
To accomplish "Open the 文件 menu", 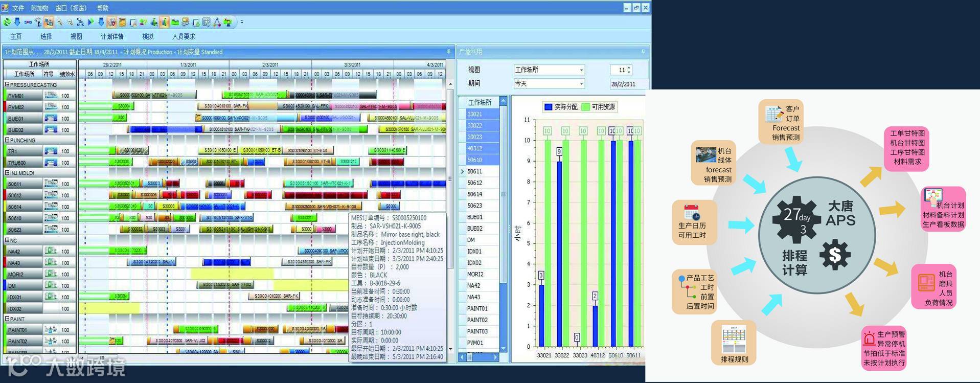I will click(18, 8).
